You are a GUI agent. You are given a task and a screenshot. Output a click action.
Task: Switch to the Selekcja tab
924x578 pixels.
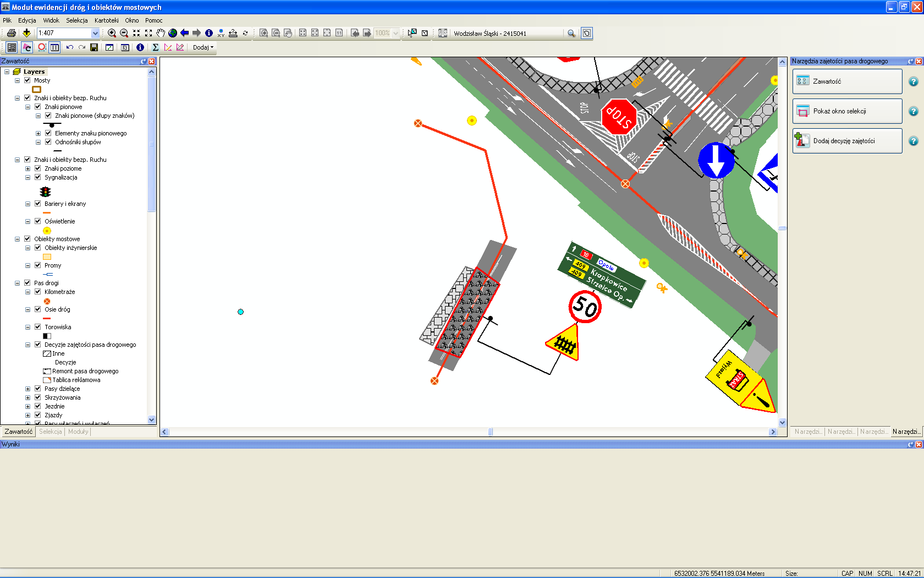coord(51,432)
